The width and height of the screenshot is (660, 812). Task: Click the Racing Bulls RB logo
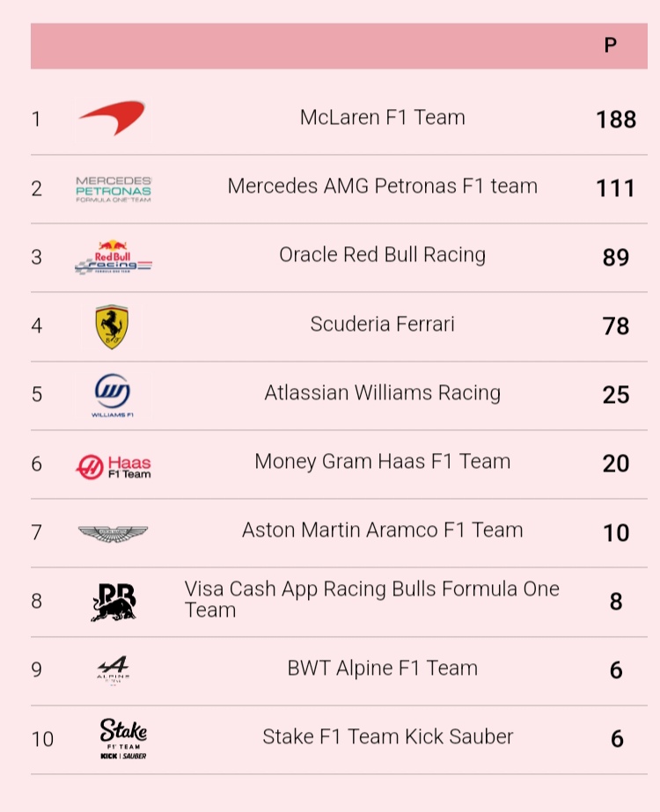[113, 602]
